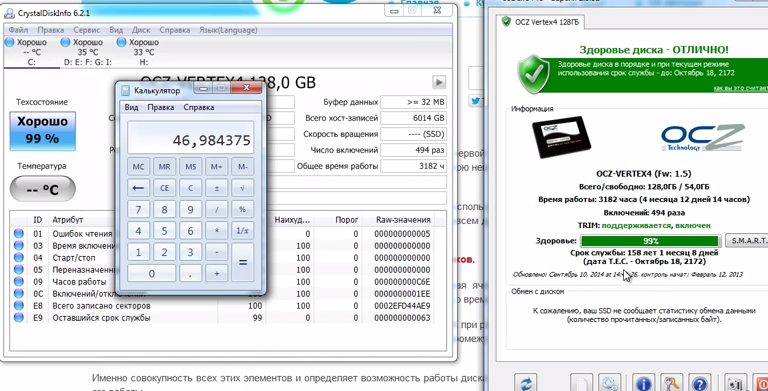Click the blue status dot for Старт/стоп
Screen dimensions: 768x391
[19, 258]
